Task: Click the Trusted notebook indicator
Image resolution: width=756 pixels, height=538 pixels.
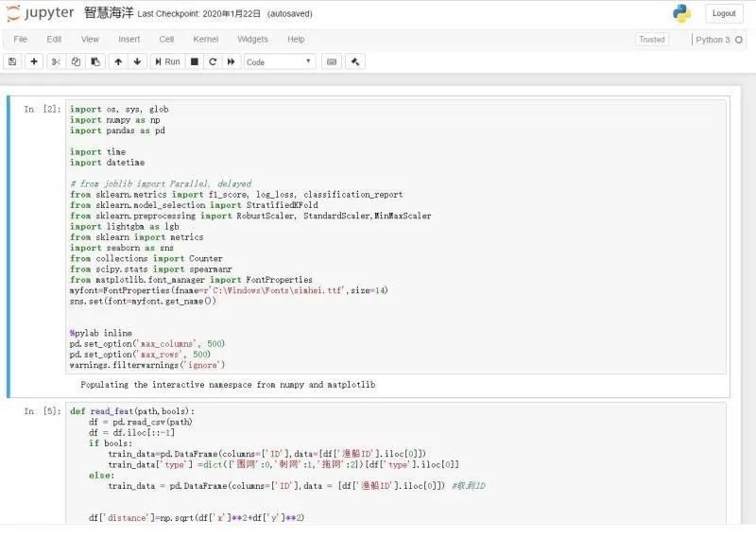Action: 652,40
